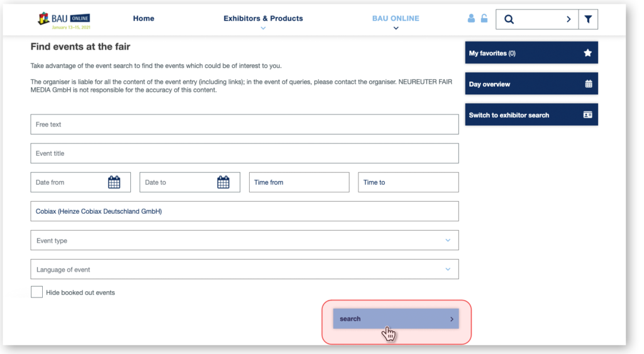This screenshot has height=354, width=644.
Task: Click the My favorites star icon
Action: [587, 53]
